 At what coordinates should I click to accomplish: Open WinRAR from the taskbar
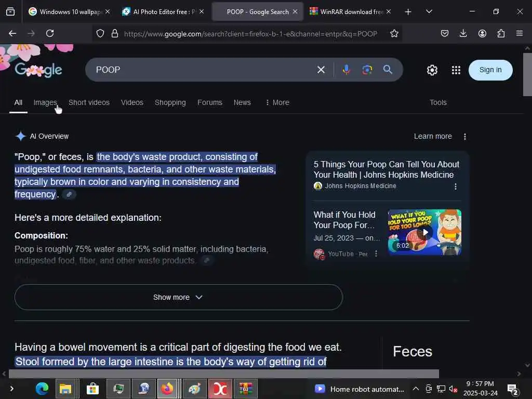pos(245,389)
